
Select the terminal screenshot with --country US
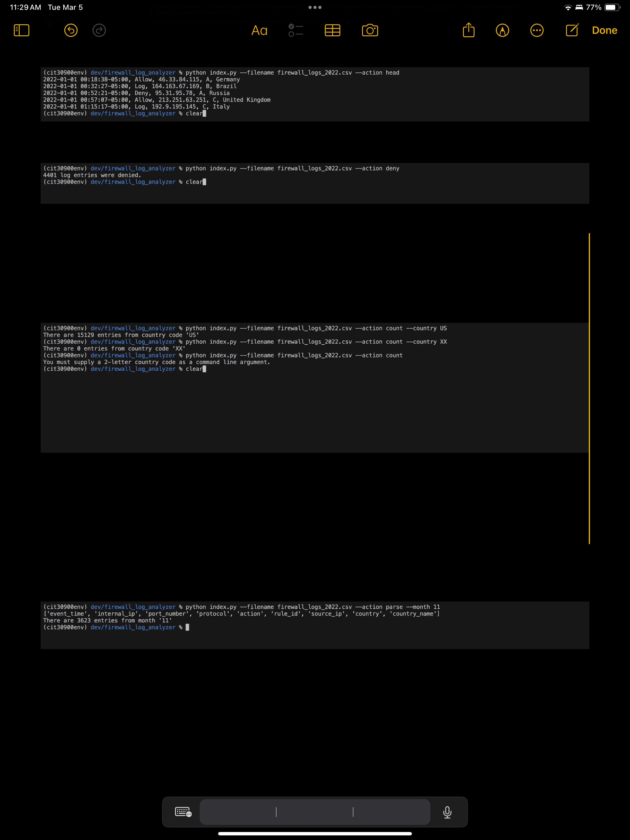pos(315,388)
